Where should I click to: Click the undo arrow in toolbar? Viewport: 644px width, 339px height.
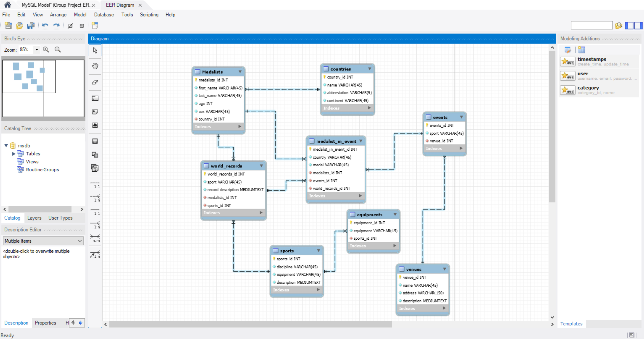coord(45,26)
